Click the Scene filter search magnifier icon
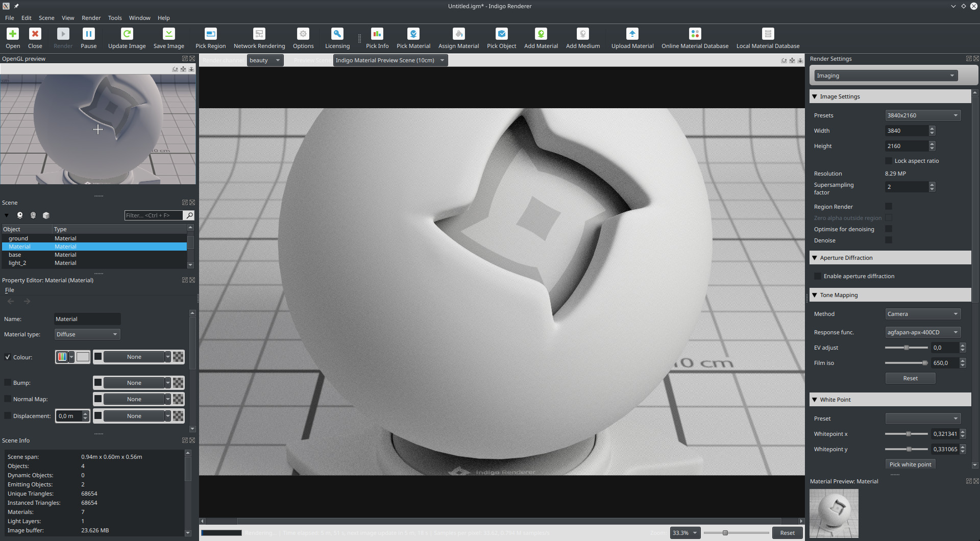The height and width of the screenshot is (541, 980). (x=189, y=215)
